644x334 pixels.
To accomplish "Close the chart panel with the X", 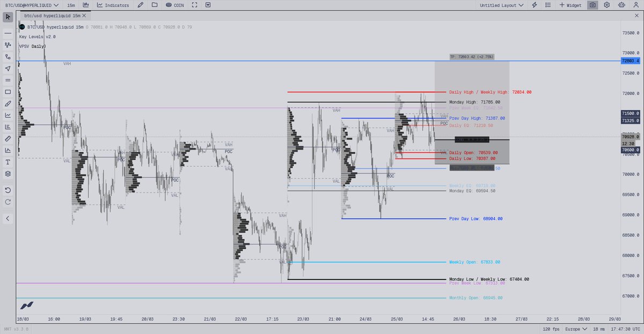I will [635, 16].
